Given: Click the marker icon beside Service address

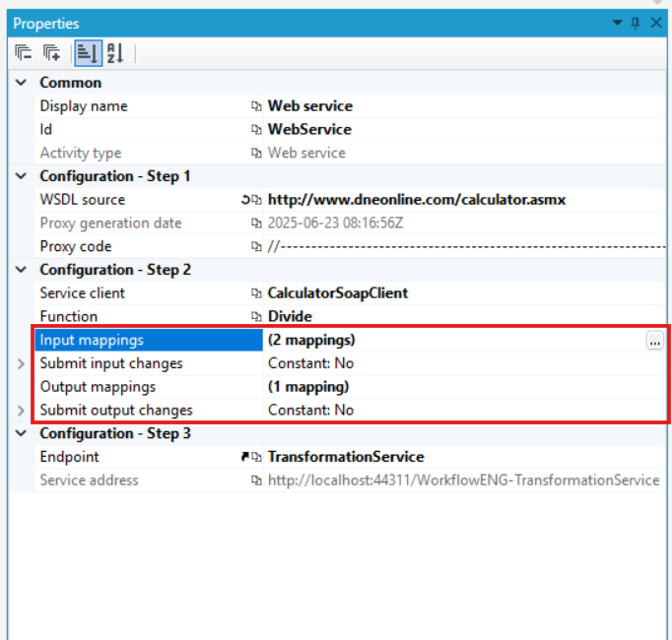Looking at the screenshot, I should [256, 480].
